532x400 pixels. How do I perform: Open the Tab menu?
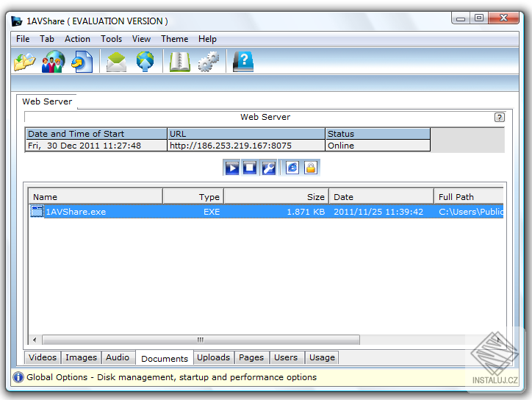tap(47, 39)
